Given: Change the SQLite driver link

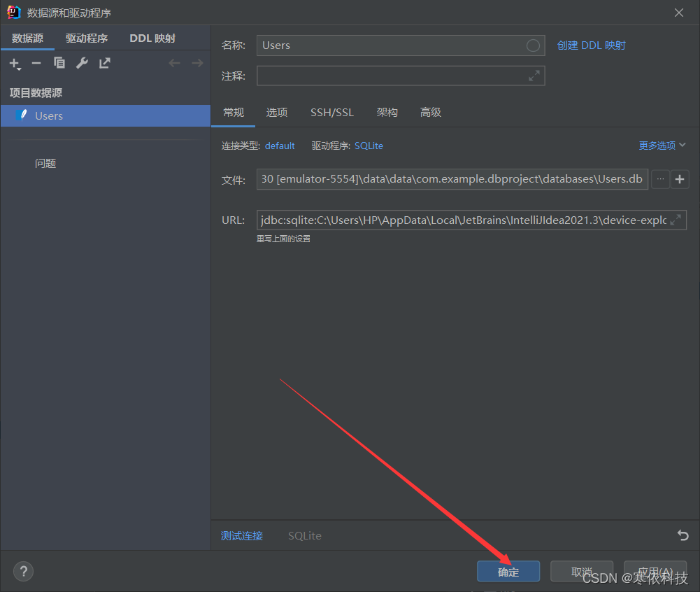Looking at the screenshot, I should 369,146.
